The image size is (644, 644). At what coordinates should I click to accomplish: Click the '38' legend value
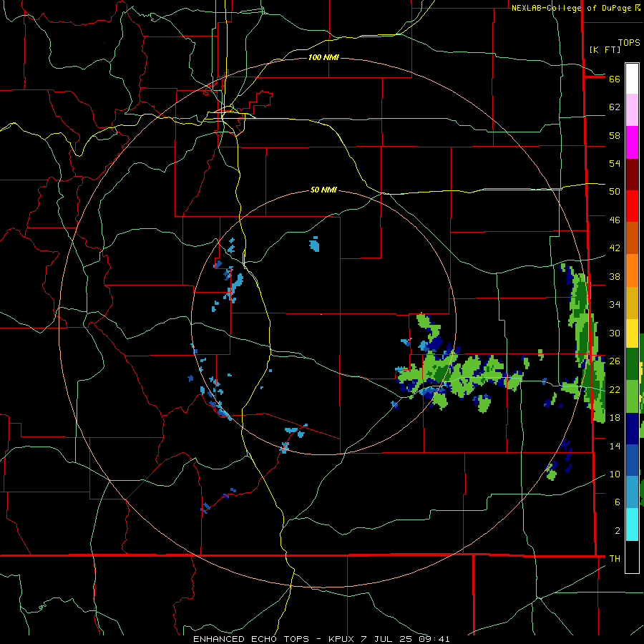tap(615, 276)
